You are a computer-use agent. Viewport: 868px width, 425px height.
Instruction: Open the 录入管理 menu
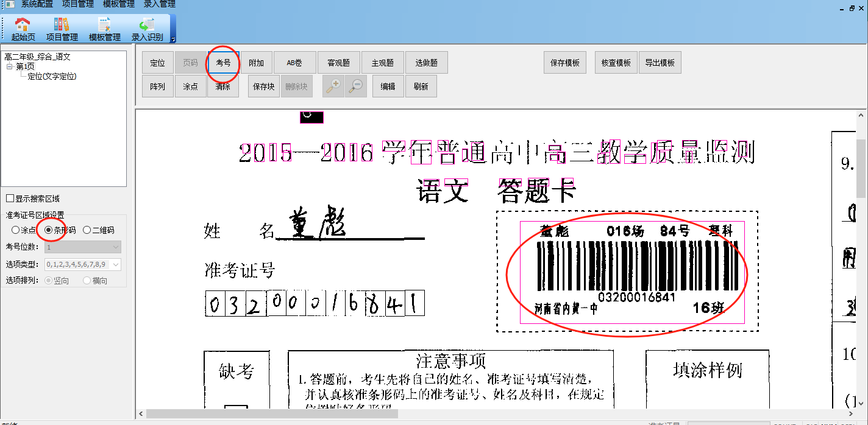(x=160, y=4)
